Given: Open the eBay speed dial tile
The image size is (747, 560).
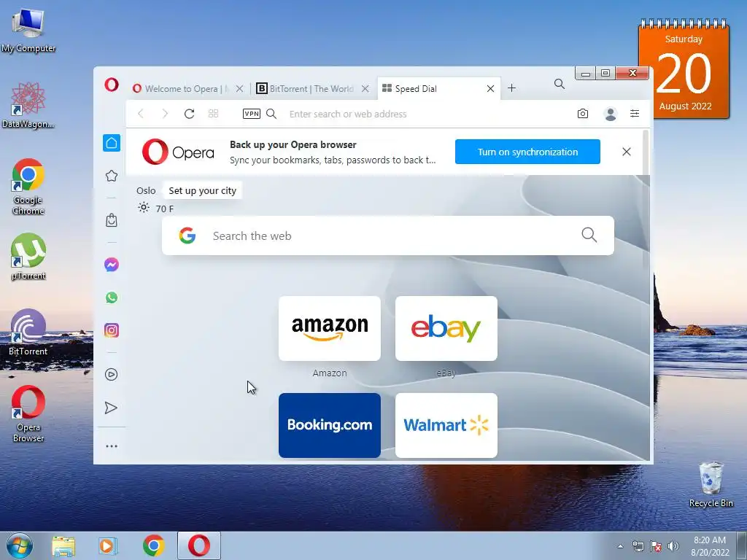Looking at the screenshot, I should click(x=446, y=329).
